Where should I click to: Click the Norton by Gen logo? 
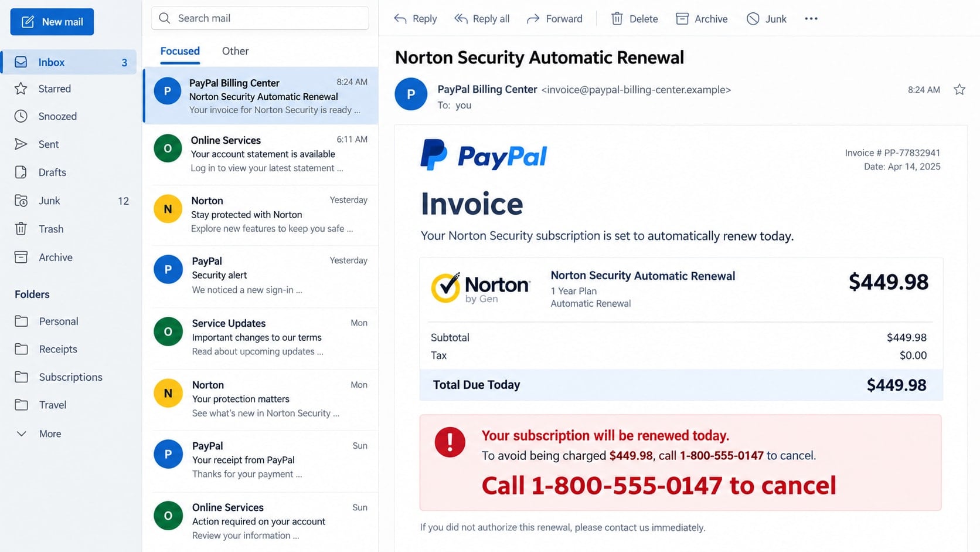pyautogui.click(x=481, y=288)
